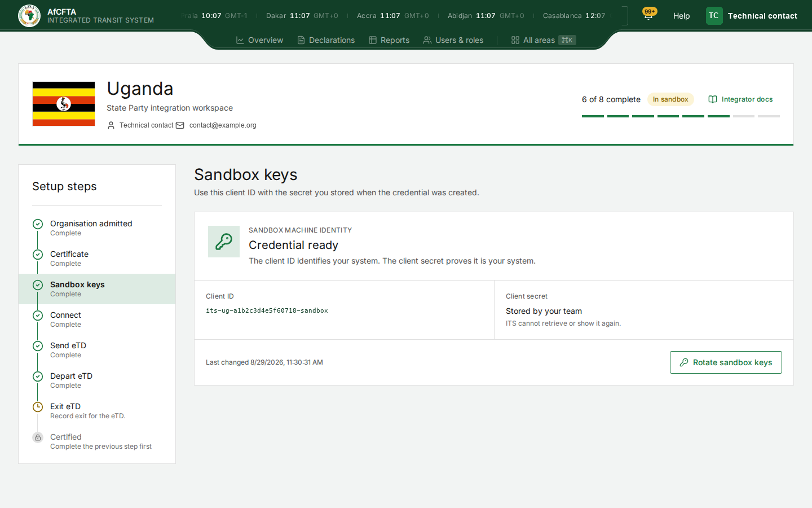
Task: Click the All areas grid icon
Action: 515,40
